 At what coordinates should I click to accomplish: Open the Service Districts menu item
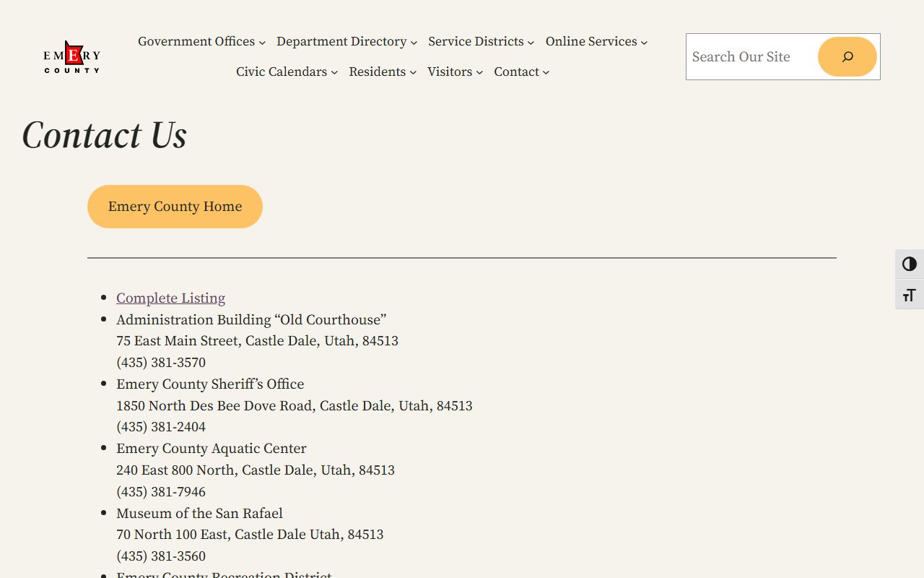tap(476, 42)
